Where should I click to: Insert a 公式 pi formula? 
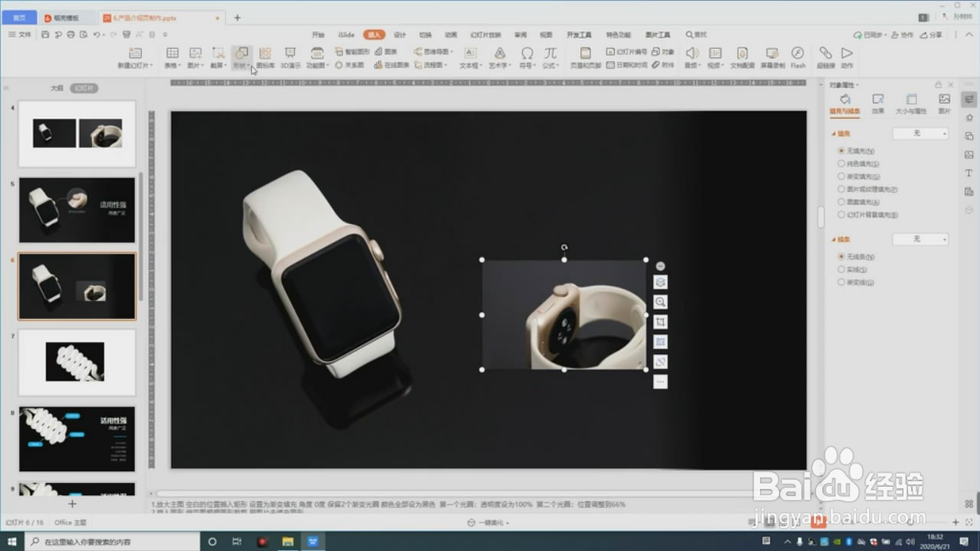(550, 57)
